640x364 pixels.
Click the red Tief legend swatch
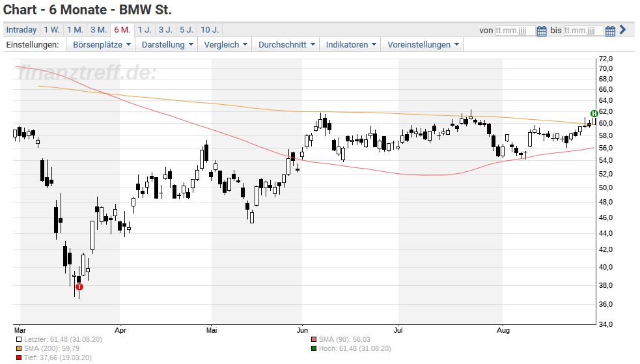[x=19, y=358]
